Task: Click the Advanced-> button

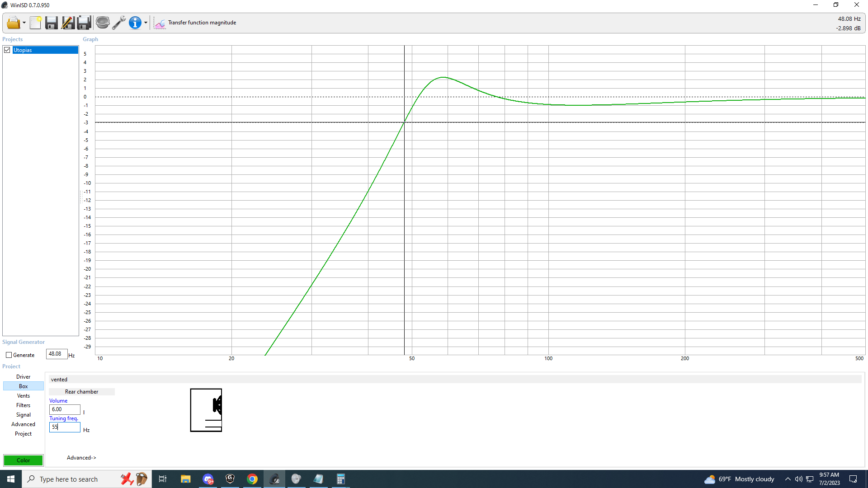Action: tap(81, 458)
